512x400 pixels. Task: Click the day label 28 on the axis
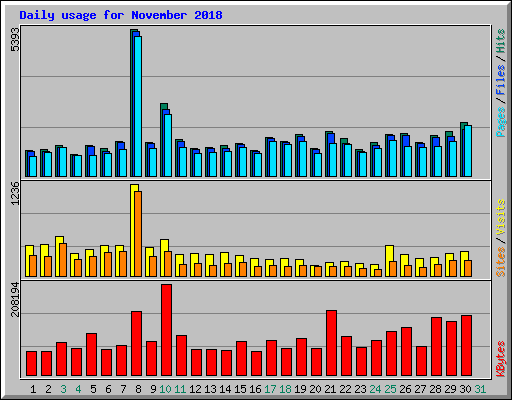click(x=435, y=389)
